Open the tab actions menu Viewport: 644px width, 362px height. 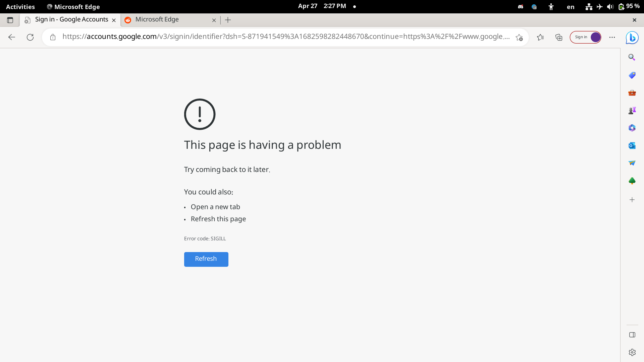coord(10,20)
